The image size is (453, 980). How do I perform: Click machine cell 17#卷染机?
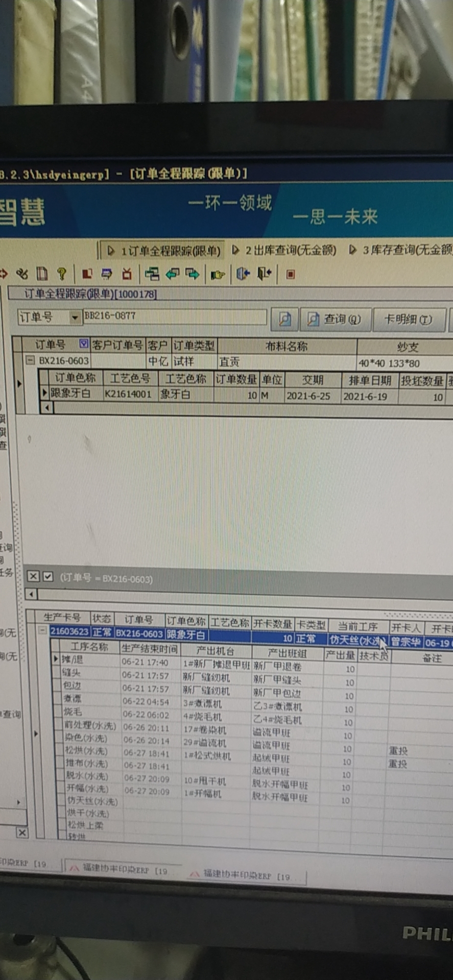pyautogui.click(x=204, y=730)
